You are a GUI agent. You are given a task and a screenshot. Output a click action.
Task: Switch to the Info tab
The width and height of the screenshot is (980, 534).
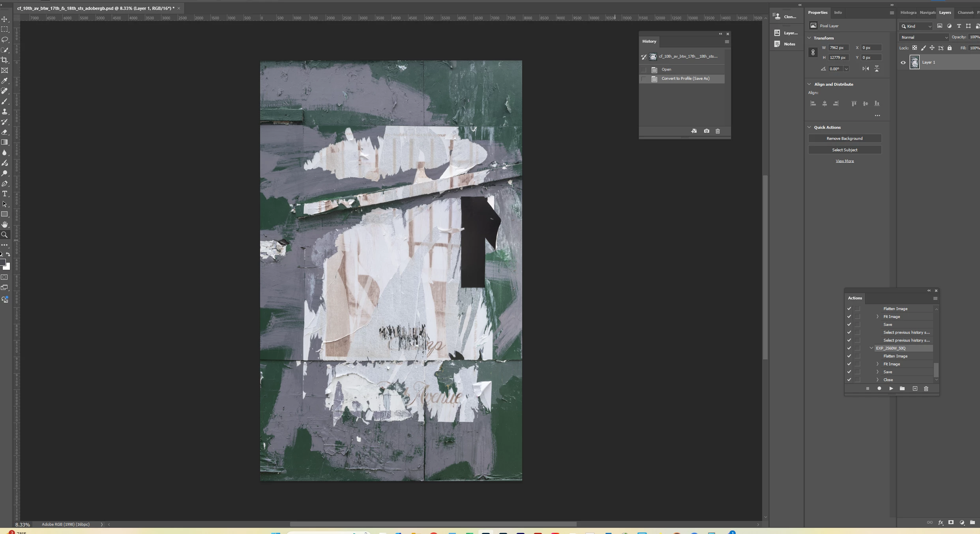(x=838, y=13)
